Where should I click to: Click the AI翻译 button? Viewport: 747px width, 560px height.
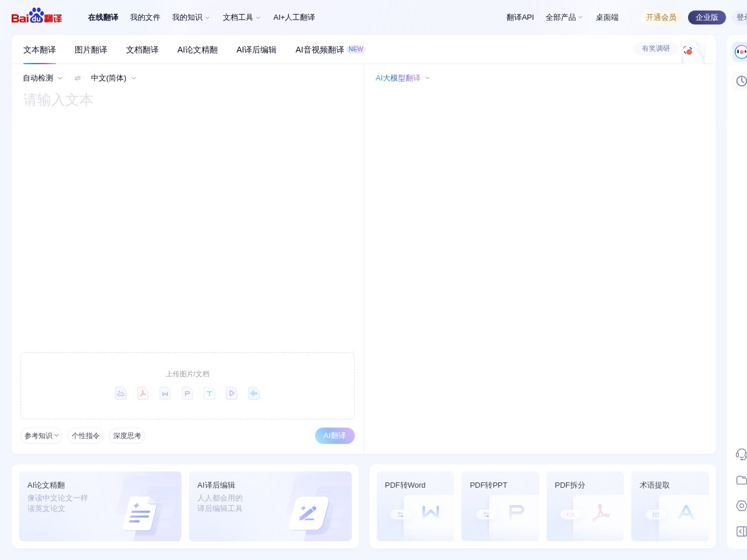point(334,436)
